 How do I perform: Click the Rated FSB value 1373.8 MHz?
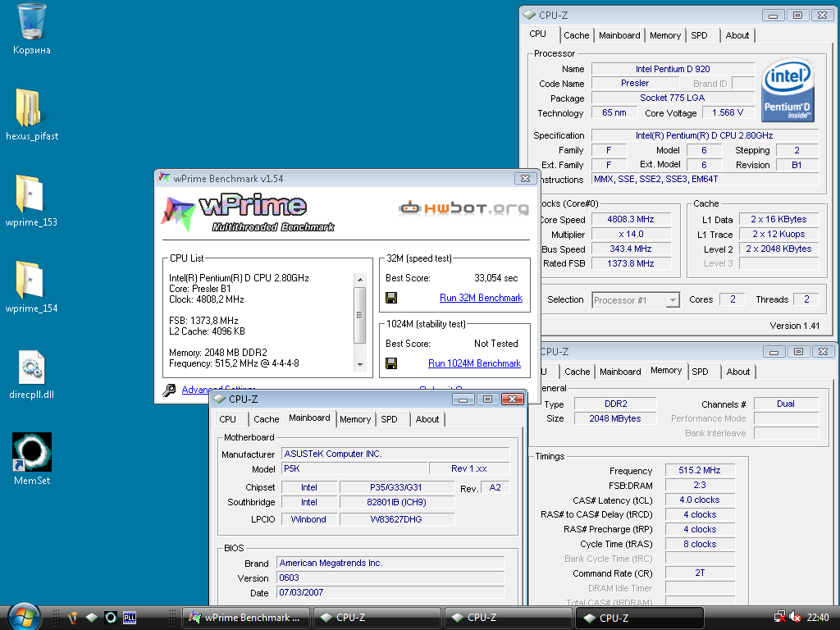(631, 263)
